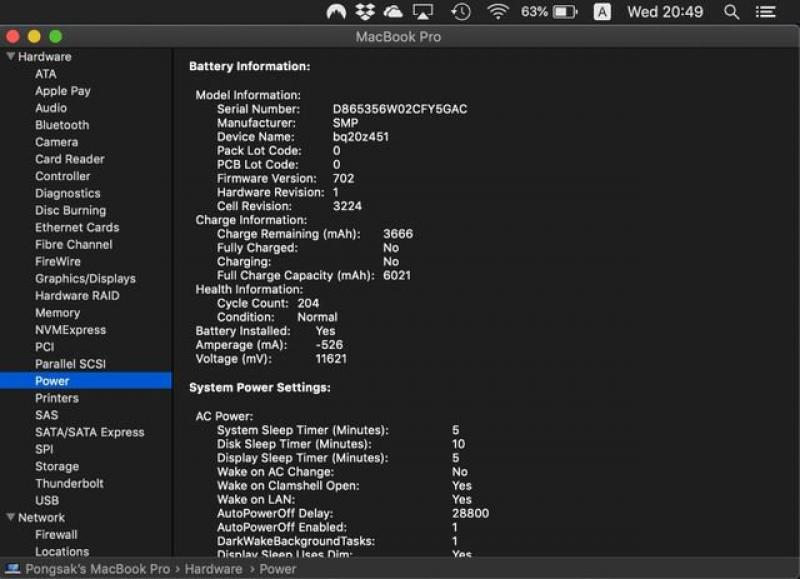Click the Amperage value -526

tap(329, 345)
